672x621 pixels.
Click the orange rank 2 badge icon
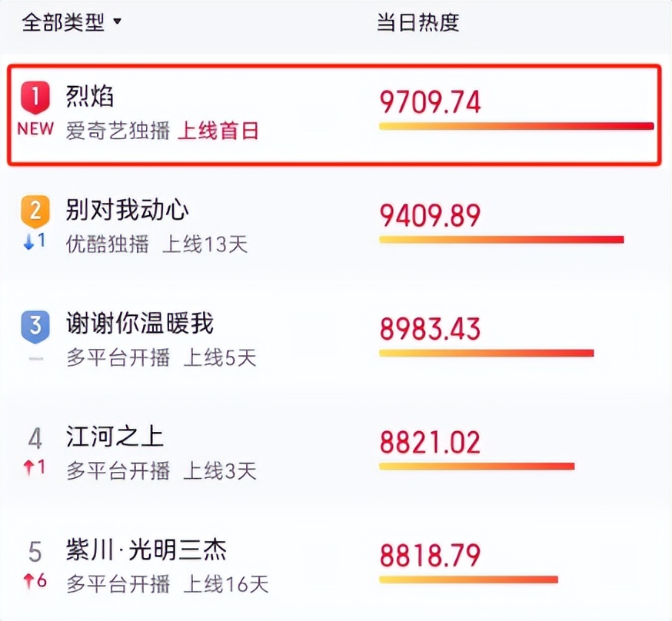click(35, 211)
